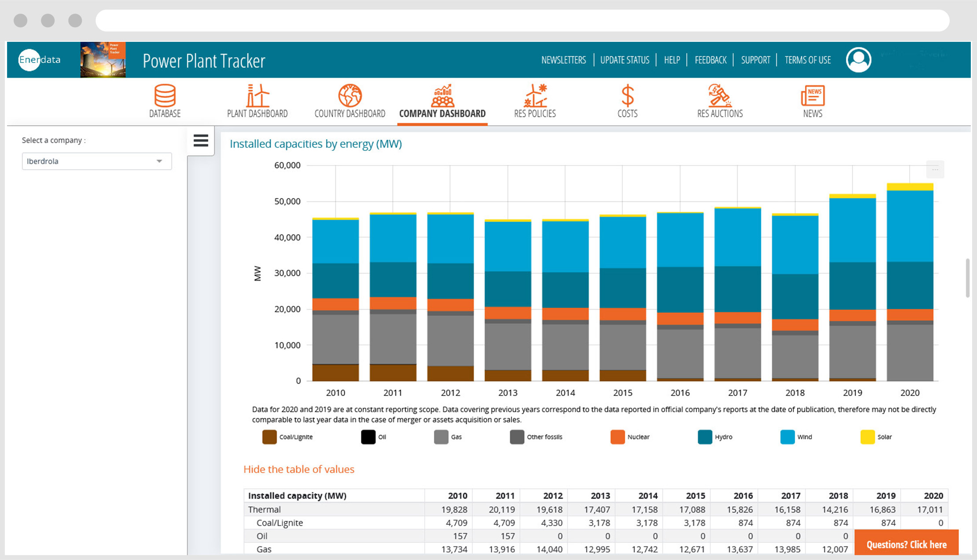Click the first gray browser window dot
977x560 pixels.
pos(20,21)
